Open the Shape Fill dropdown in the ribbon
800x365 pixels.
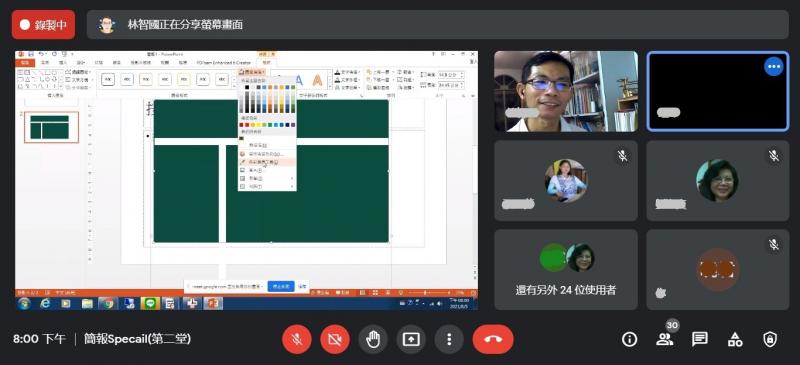(x=252, y=72)
